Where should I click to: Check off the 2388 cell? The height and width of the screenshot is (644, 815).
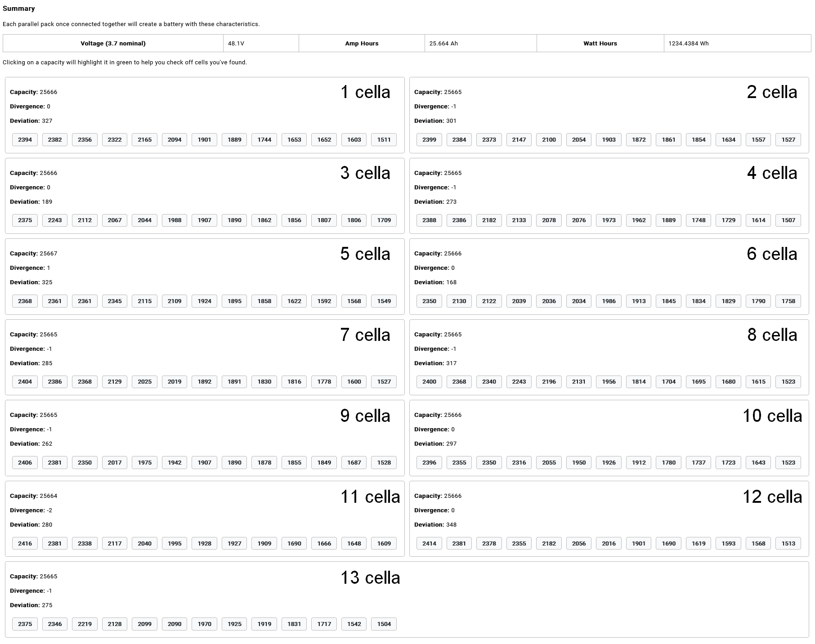(429, 220)
